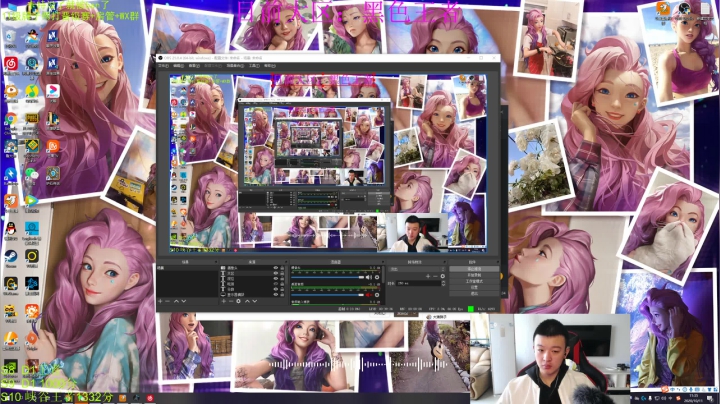Toggle visibility eye of the top source row

276,268
